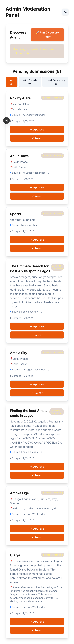Viewport: 74px width, 644px height.
Task: Click the Needs Geocoding badge on Amala Sky
Action: click(52, 352)
